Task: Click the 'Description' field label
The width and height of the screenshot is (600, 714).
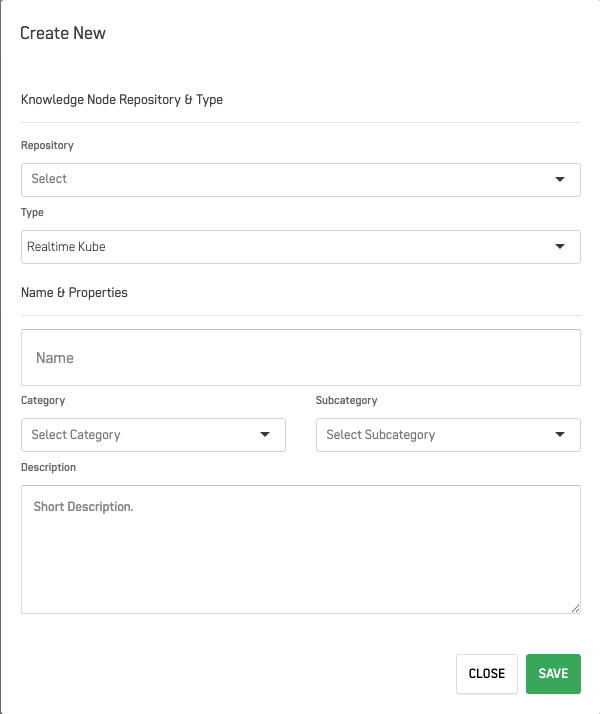Action: 48,468
